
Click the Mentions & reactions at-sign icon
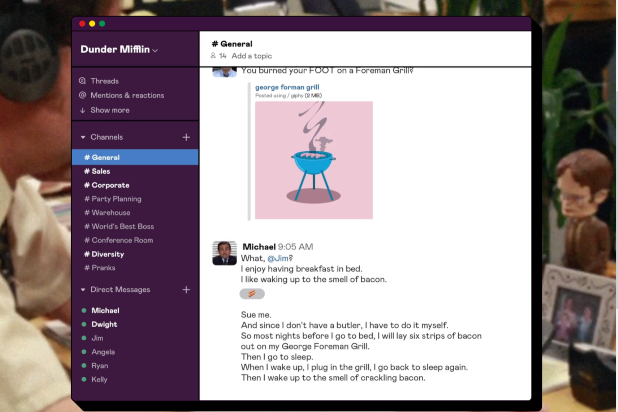click(82, 95)
